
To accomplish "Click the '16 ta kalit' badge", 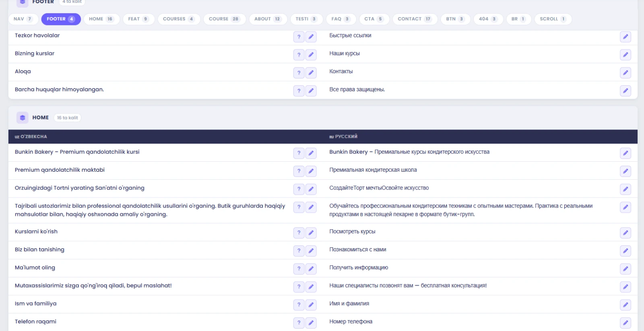I will click(67, 118).
